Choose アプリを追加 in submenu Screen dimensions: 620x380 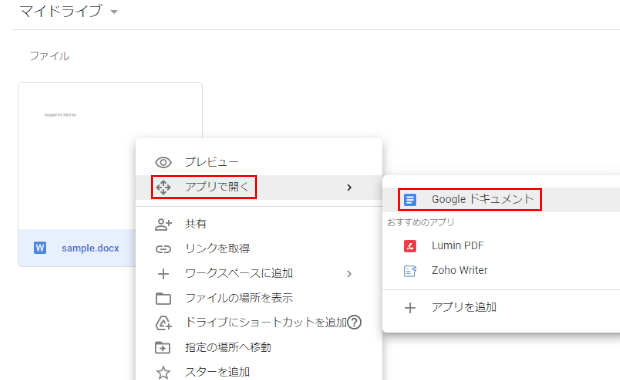[x=501, y=308]
